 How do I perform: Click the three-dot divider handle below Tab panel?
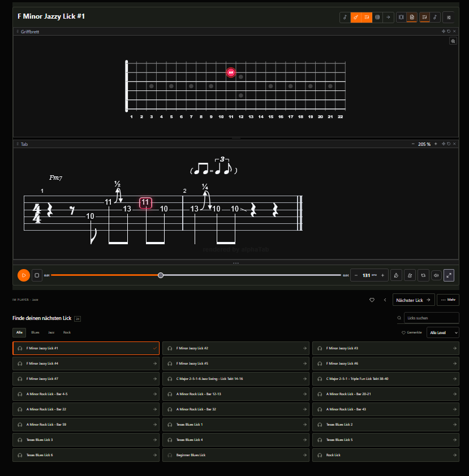[x=236, y=263]
